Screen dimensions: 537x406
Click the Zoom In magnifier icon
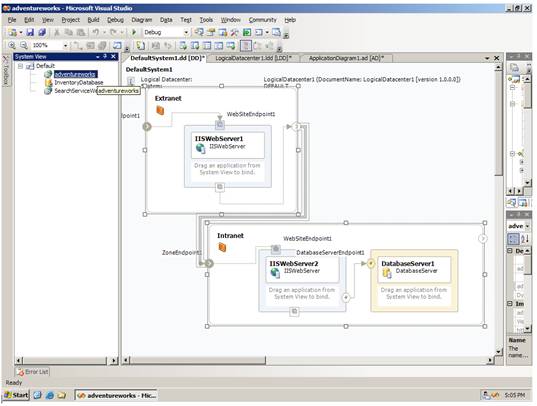(x=12, y=45)
